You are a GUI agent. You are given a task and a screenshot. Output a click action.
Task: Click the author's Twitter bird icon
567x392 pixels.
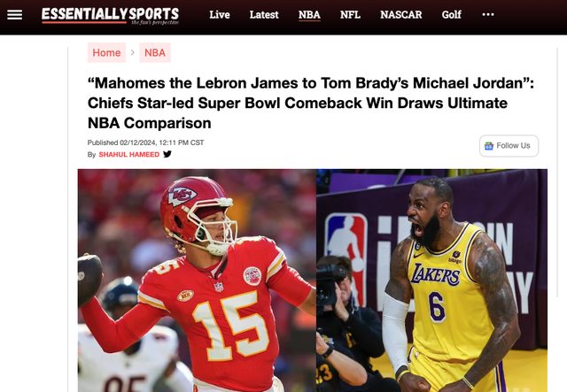tap(167, 154)
